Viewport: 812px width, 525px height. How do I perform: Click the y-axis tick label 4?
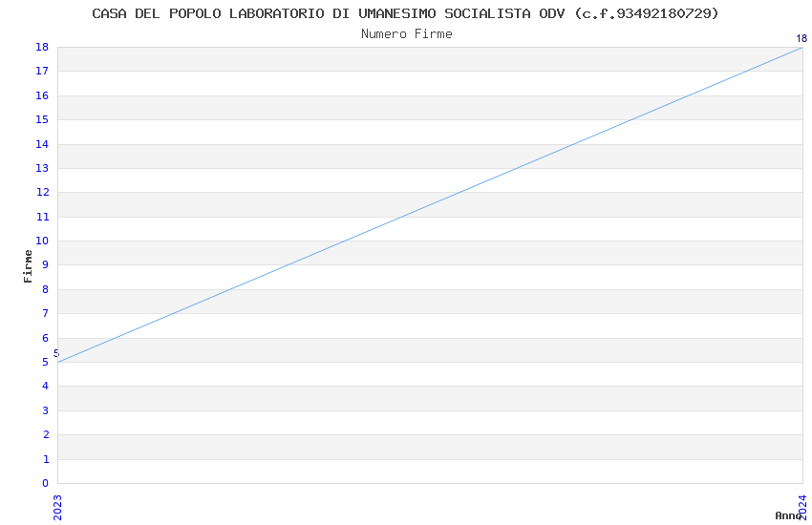pos(46,386)
